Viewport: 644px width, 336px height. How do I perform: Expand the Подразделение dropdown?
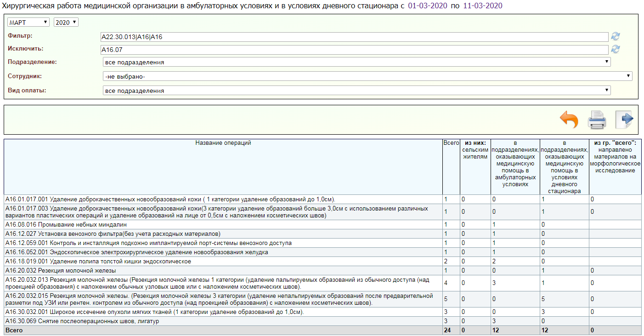tap(356, 62)
